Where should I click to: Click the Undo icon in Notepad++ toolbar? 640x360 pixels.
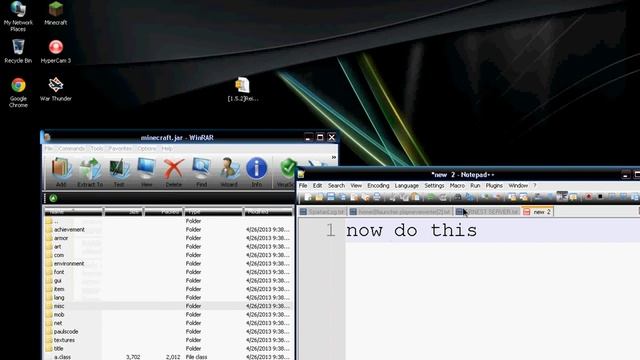click(430, 198)
